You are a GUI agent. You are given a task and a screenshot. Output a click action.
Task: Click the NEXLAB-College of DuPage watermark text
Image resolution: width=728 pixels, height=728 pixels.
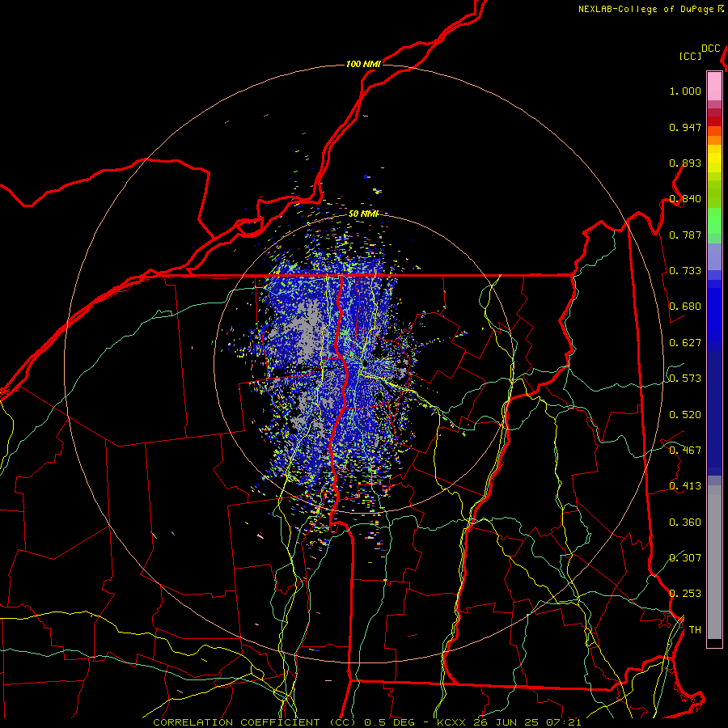point(646,9)
